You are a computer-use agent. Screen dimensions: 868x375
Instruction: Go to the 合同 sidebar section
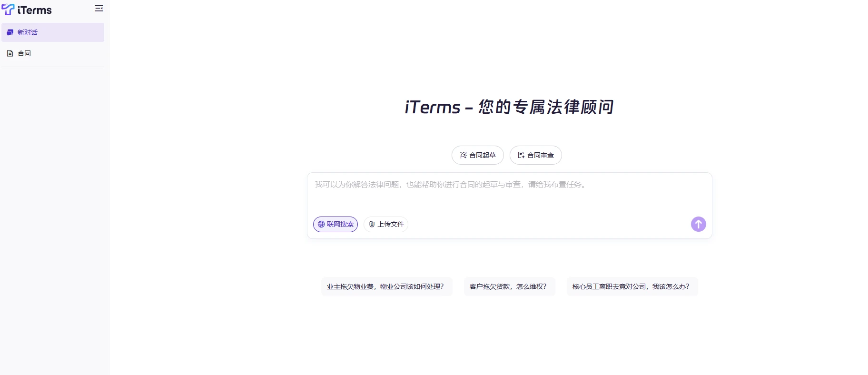[24, 53]
